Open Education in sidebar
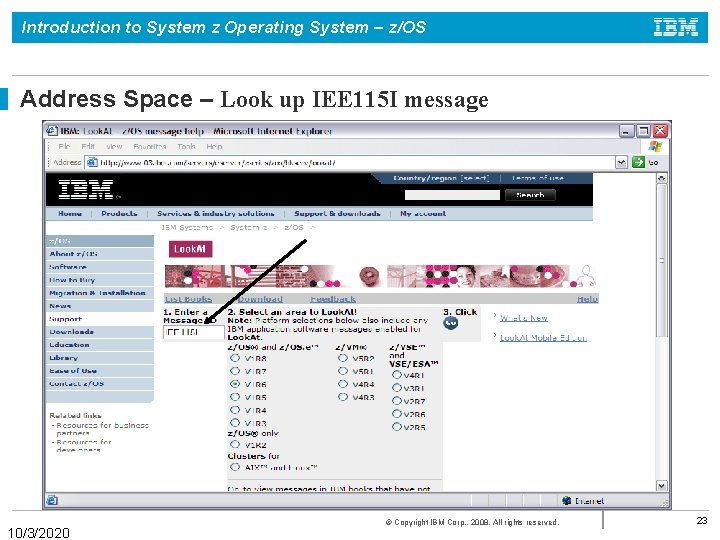 tap(100, 344)
